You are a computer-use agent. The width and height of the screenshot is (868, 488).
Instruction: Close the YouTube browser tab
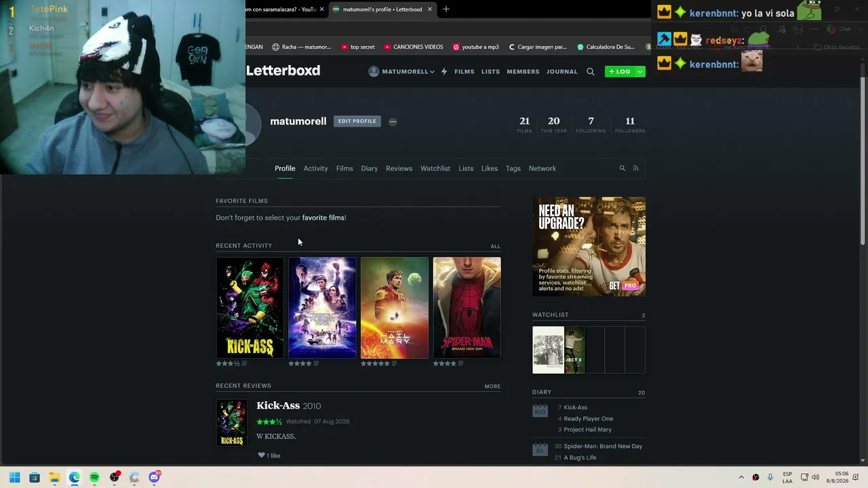coord(321,9)
